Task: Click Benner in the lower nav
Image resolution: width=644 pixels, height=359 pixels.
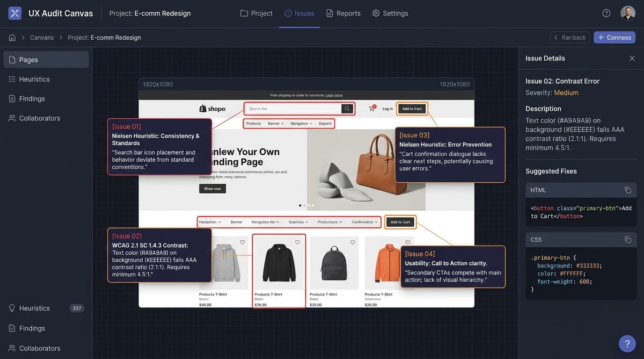Action: tap(236, 222)
